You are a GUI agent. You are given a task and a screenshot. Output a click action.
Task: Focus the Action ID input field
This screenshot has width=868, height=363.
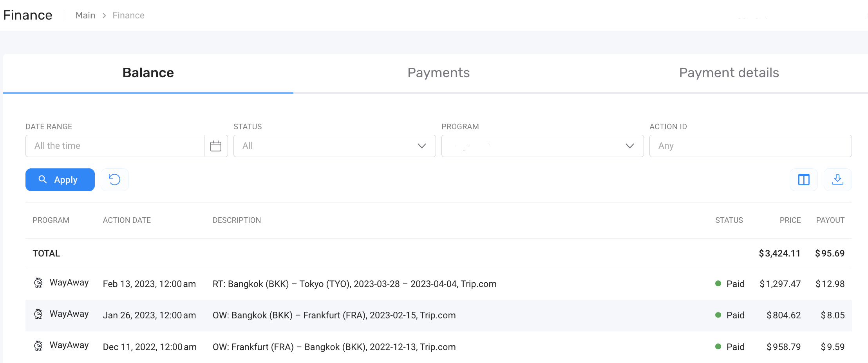pos(750,146)
